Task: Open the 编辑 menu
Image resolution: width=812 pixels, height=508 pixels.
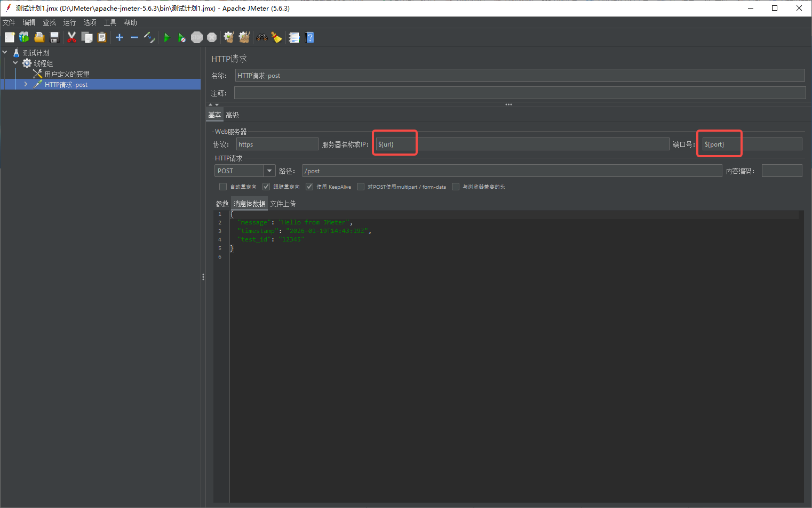Action: pyautogui.click(x=29, y=22)
